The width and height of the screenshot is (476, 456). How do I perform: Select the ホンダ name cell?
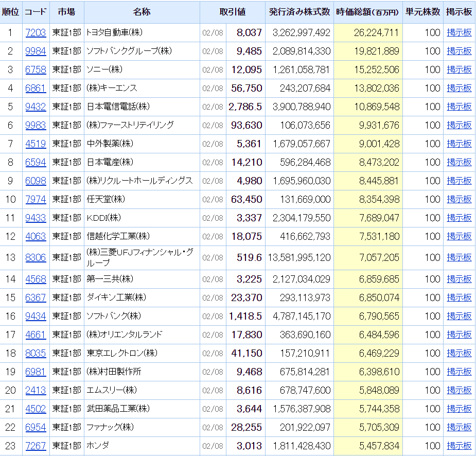pyautogui.click(x=142, y=446)
